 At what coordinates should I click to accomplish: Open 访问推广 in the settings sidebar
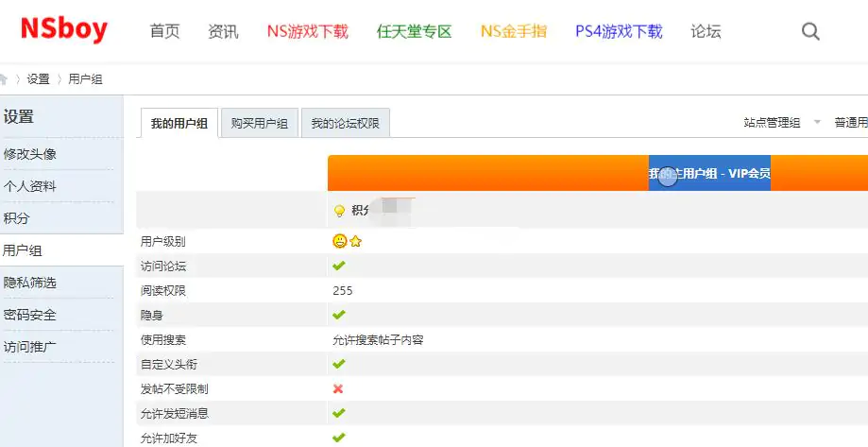point(30,347)
